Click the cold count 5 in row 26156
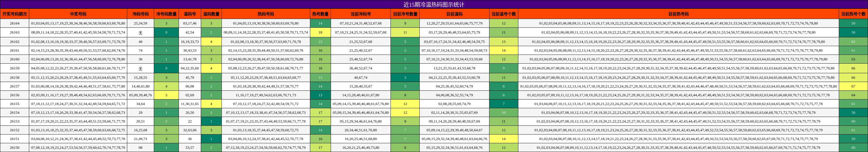Screen dimensions: 868x152 click(166, 95)
